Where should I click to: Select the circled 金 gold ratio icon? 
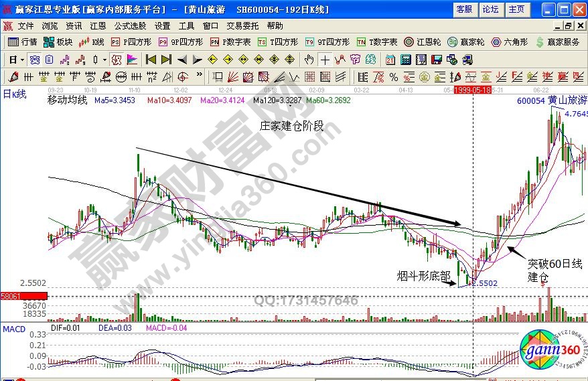[x=424, y=77]
